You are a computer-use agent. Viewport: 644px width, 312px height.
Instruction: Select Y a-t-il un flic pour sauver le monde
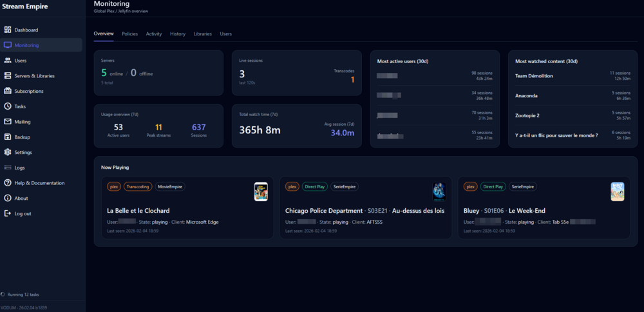tap(556, 135)
